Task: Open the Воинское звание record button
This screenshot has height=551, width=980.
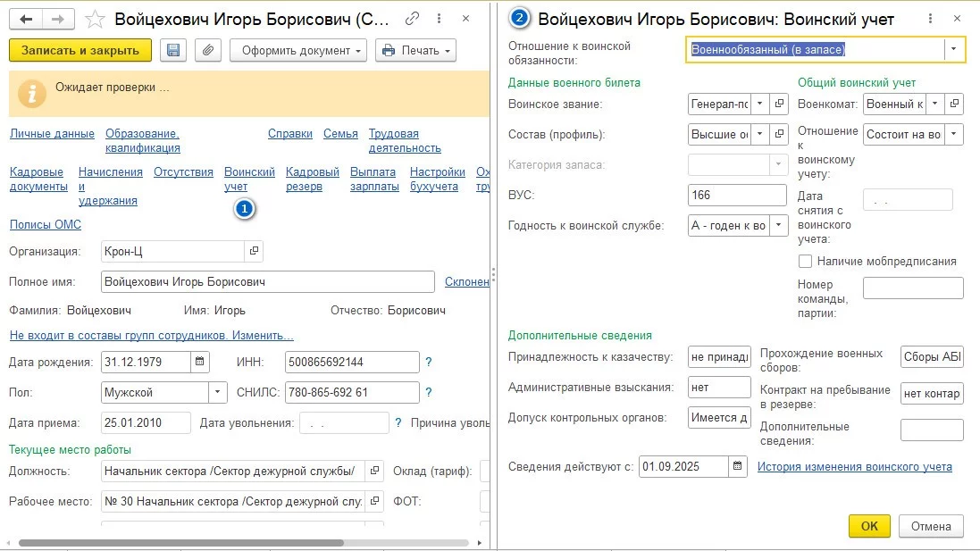Action: click(779, 104)
